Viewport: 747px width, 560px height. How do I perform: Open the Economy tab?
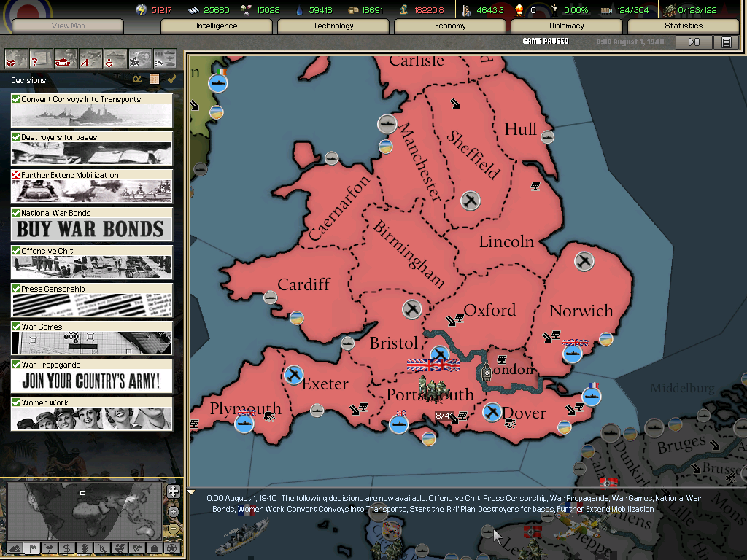[x=450, y=26]
